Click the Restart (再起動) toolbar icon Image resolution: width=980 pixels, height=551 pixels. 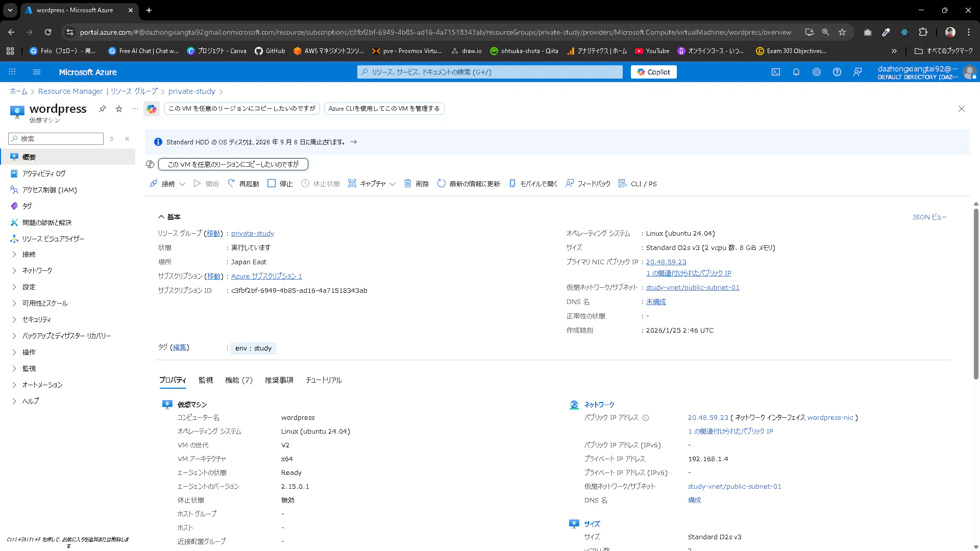231,183
